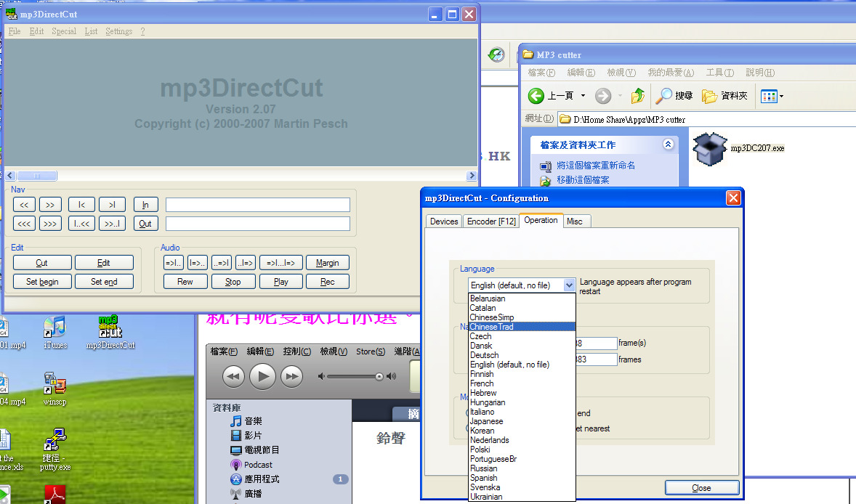Image resolution: width=856 pixels, height=504 pixels.
Task: Click the Explorer up-folder icon
Action: [638, 96]
